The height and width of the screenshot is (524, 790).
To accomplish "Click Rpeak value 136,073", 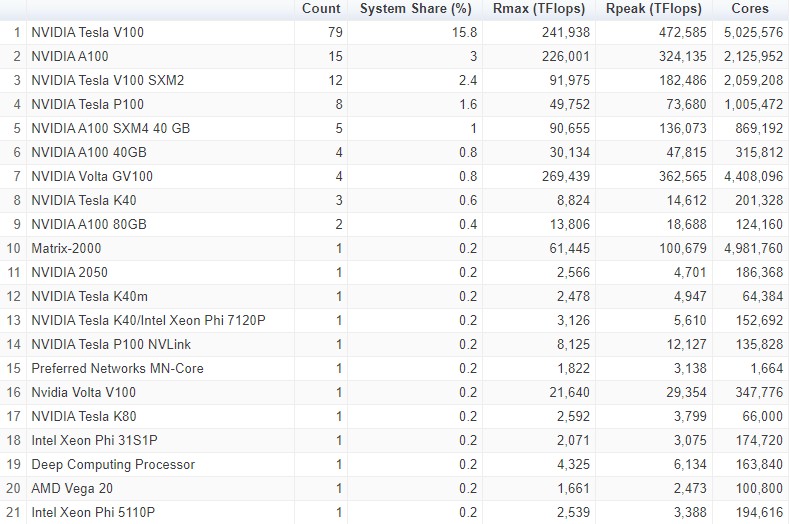I will pos(683,128).
